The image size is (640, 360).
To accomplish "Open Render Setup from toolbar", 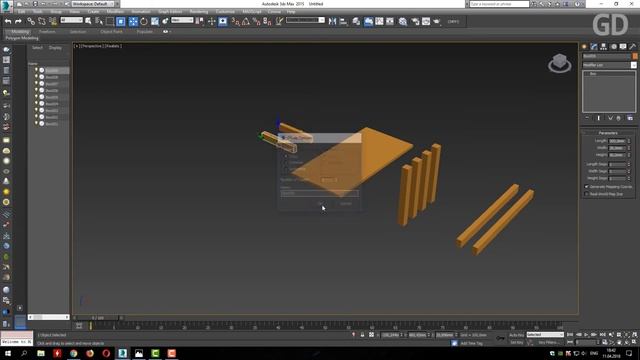I will tap(415, 21).
